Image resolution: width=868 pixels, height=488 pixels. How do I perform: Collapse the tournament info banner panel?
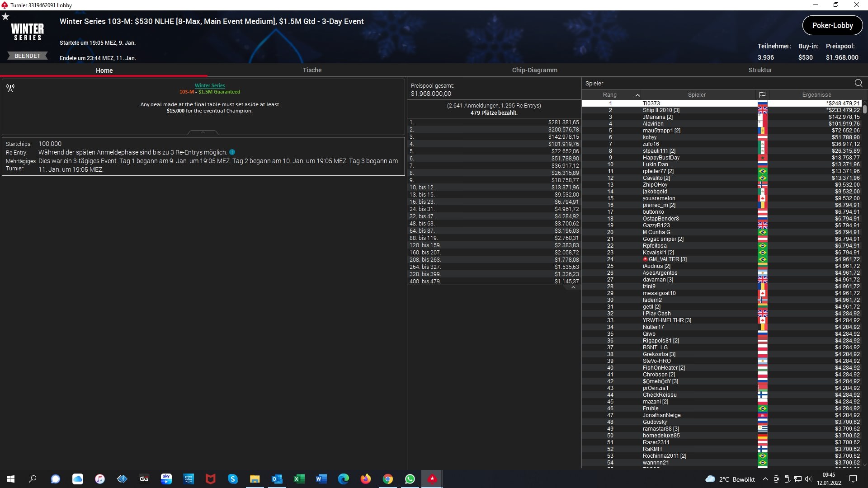click(x=203, y=132)
